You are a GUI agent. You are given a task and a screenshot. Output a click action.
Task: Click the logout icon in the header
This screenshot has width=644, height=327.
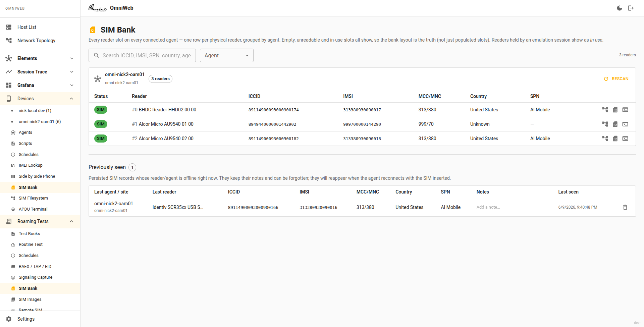point(631,8)
